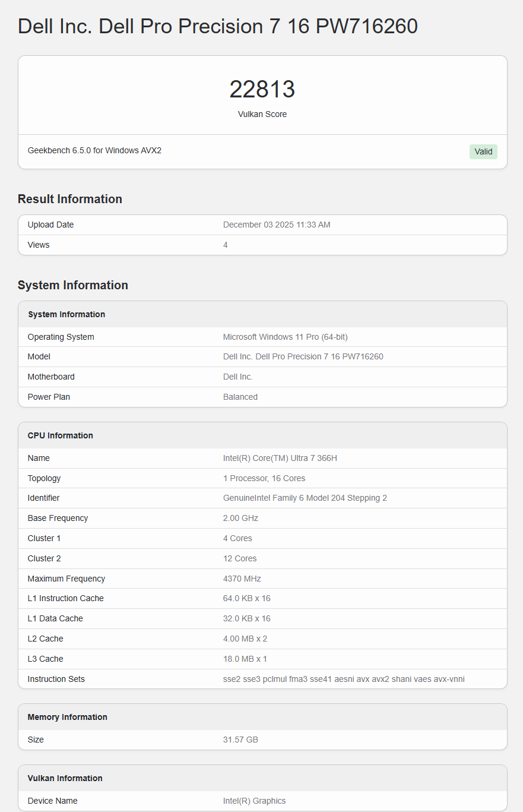Screen dimensions: 523x812
Task: Select the Vulkan Score value 22813
Action: (262, 89)
